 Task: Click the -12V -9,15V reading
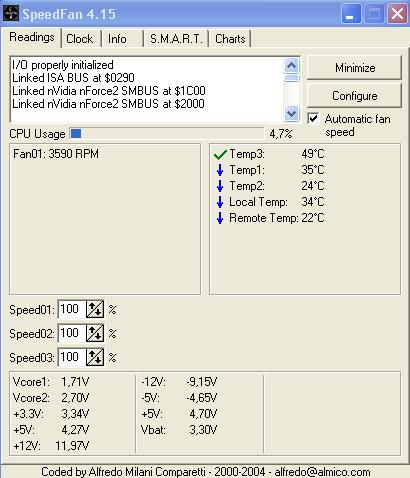tap(179, 382)
